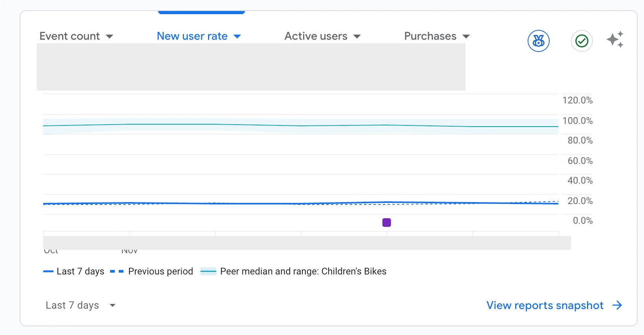Image resolution: width=644 pixels, height=335 pixels.
Task: Open the Last 7 days date range selector
Action: [x=80, y=306]
